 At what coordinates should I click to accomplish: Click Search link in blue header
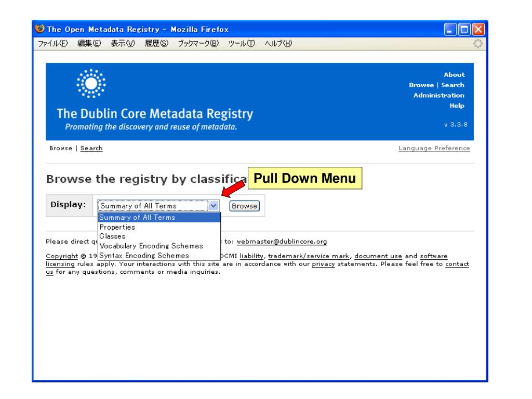tap(453, 85)
